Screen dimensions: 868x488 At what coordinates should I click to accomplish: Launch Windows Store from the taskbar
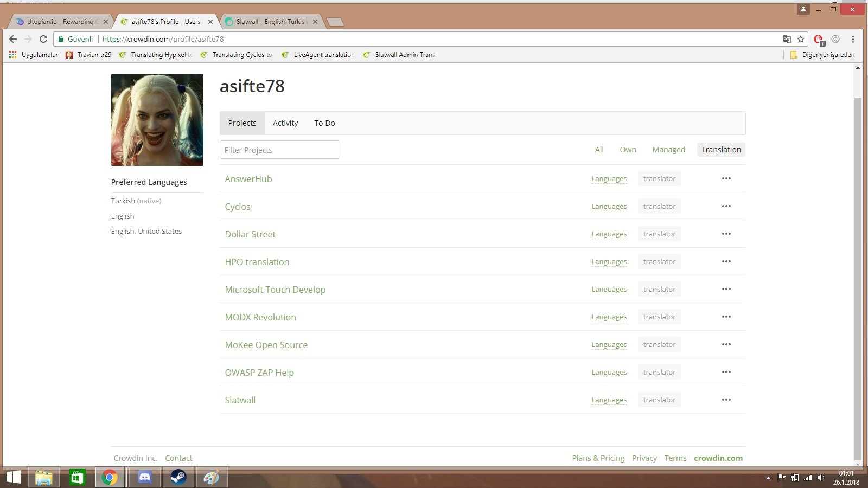click(x=77, y=478)
